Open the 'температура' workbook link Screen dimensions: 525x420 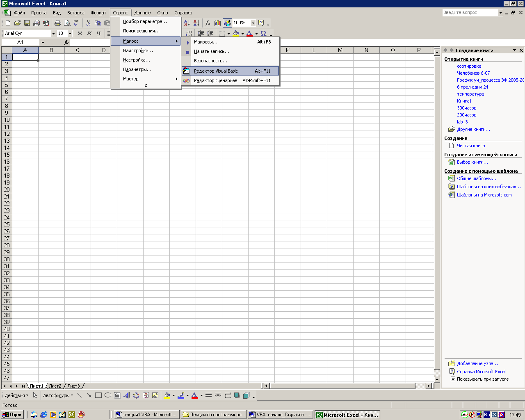point(470,94)
